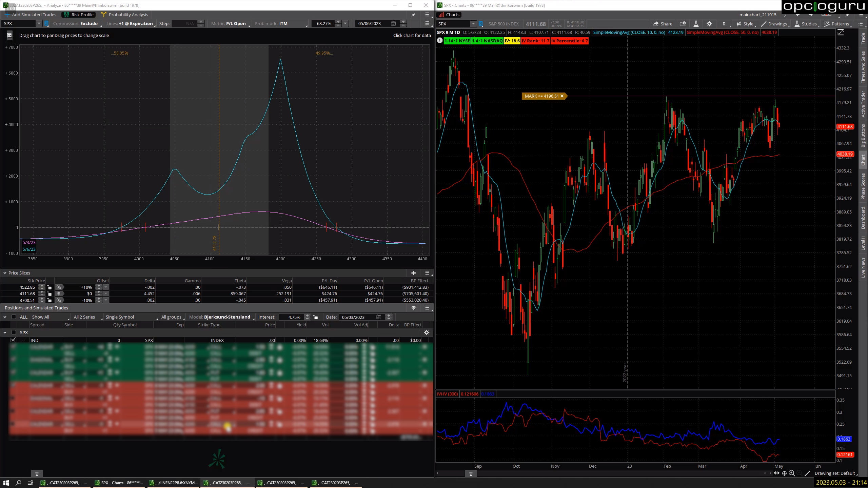Viewport: 868px width, 488px height.
Task: Increase the 68.27% probability range stepper
Action: (338, 22)
